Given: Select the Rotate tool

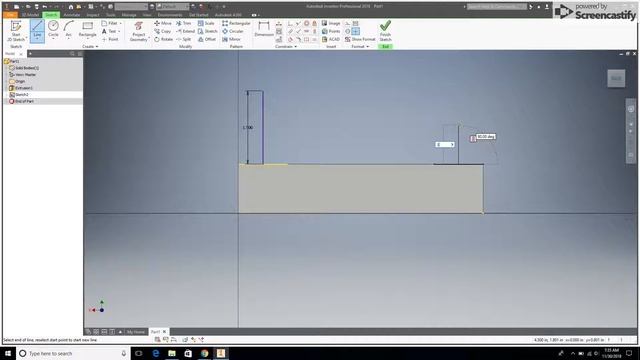Looking at the screenshot, I should click(163, 39).
